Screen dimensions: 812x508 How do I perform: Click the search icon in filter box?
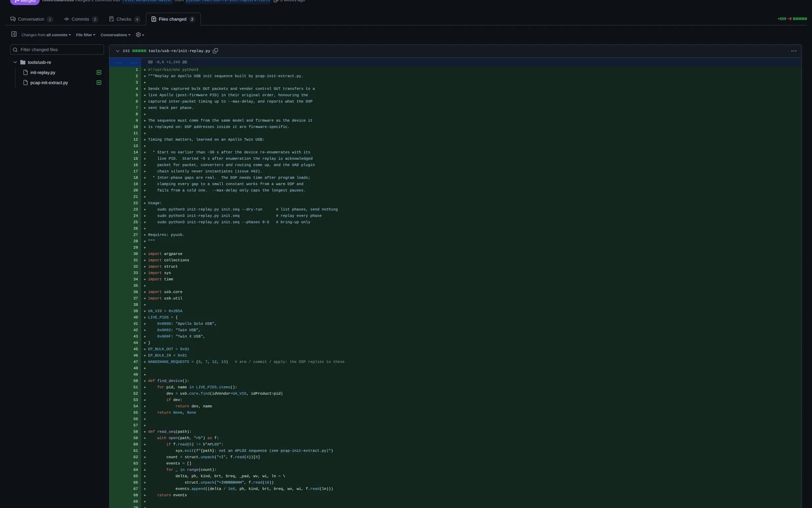point(15,50)
